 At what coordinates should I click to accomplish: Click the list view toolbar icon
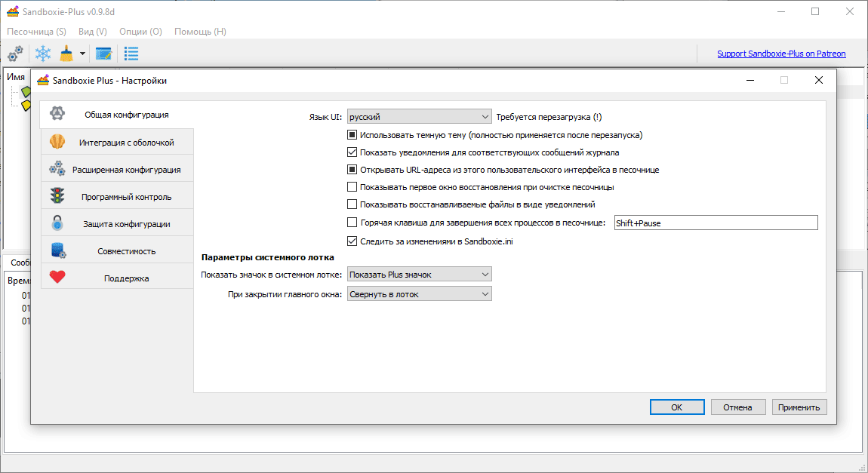click(x=131, y=54)
